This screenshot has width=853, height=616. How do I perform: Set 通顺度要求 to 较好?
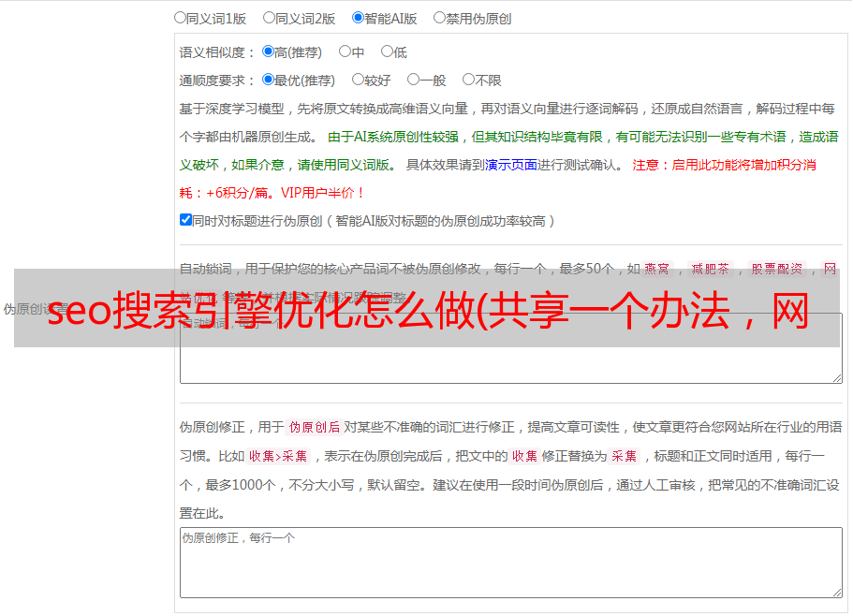tap(358, 80)
